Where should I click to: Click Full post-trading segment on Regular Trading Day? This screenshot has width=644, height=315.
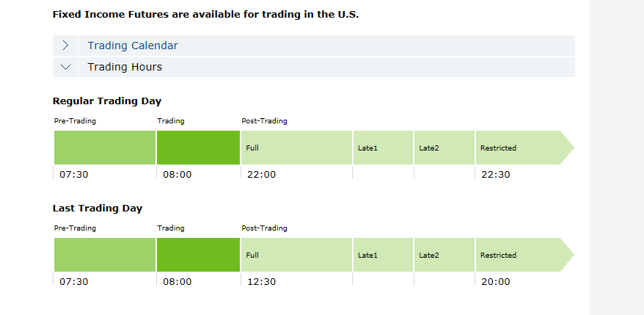[x=296, y=148]
